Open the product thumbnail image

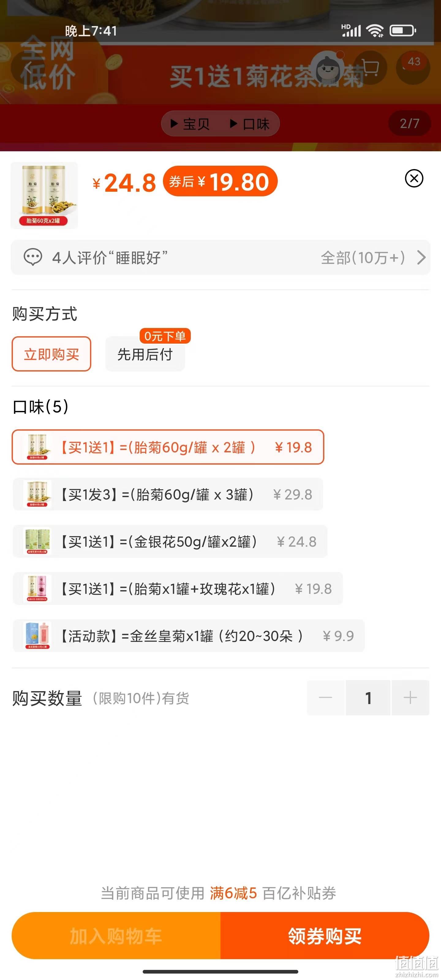44,196
